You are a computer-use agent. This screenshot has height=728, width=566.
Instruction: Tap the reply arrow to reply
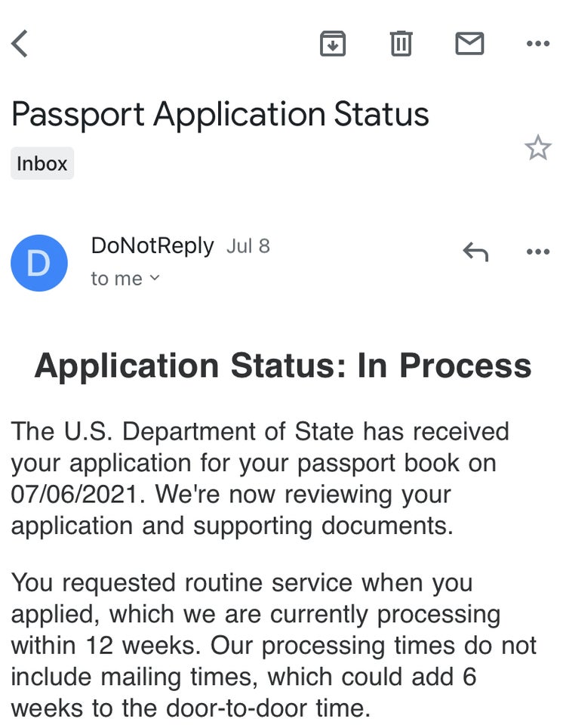tap(475, 251)
